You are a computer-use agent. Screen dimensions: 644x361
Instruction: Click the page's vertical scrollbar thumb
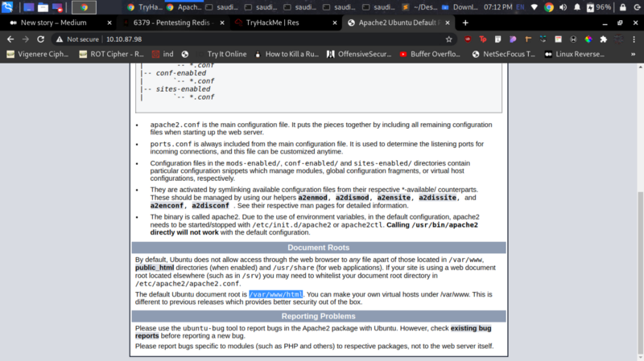(x=640, y=271)
